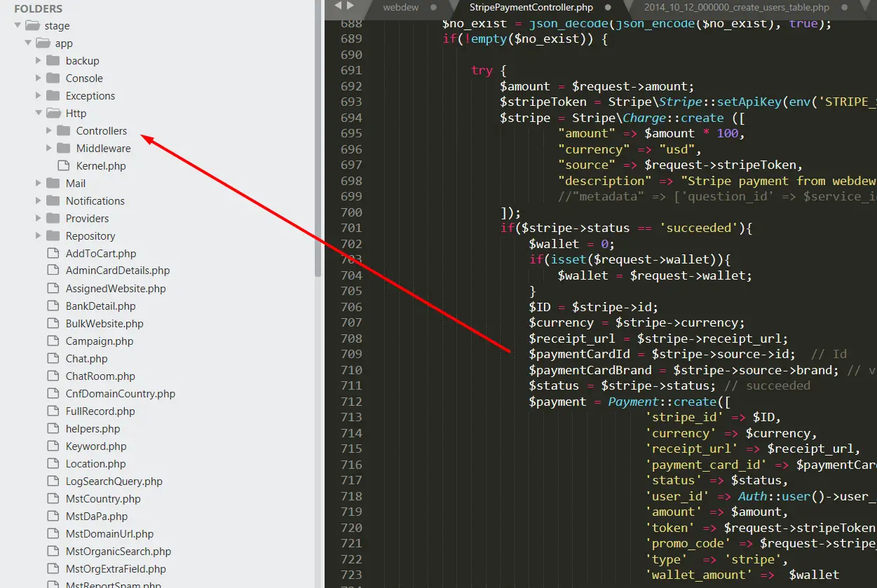877x588 pixels.
Task: Click the Console folder icon
Action: pyautogui.click(x=53, y=78)
